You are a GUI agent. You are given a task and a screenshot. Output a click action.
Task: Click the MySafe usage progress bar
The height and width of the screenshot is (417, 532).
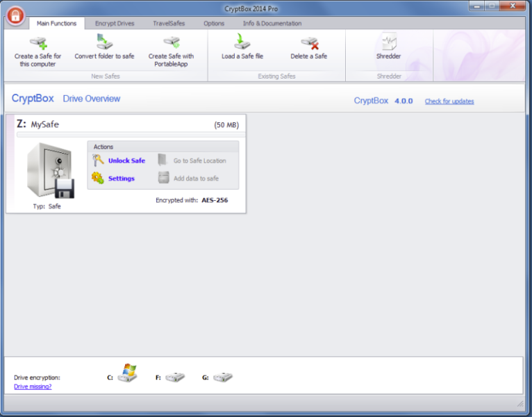(x=131, y=135)
